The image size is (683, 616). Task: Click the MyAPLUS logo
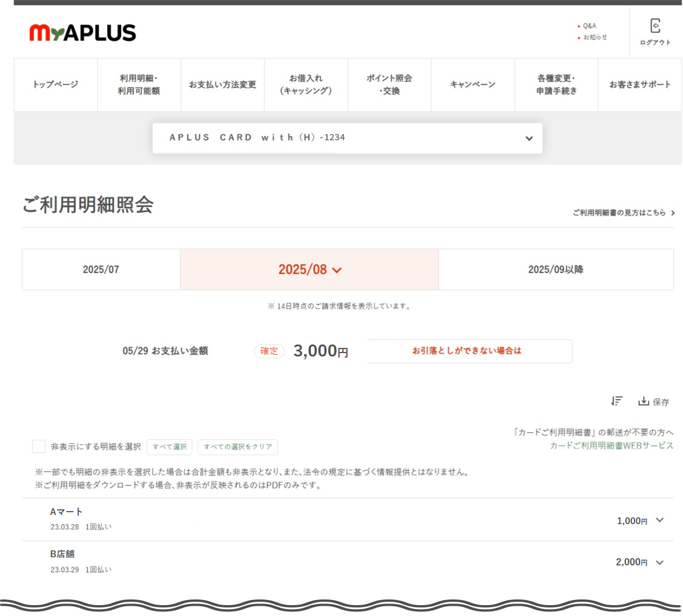83,33
